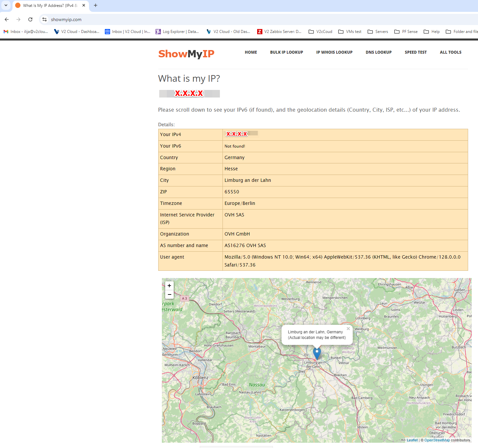Expand the tab search dropdown arrow
478x448 pixels.
6,5
